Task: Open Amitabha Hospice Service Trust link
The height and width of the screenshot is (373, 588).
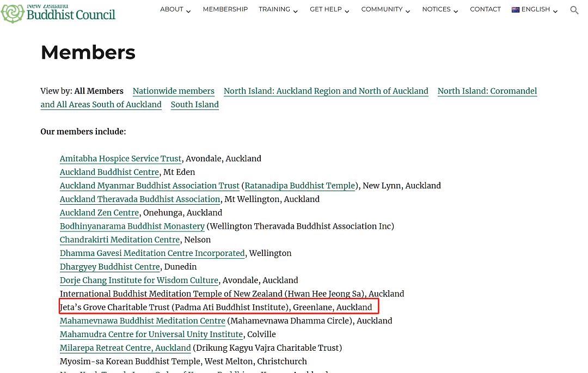Action: click(121, 158)
